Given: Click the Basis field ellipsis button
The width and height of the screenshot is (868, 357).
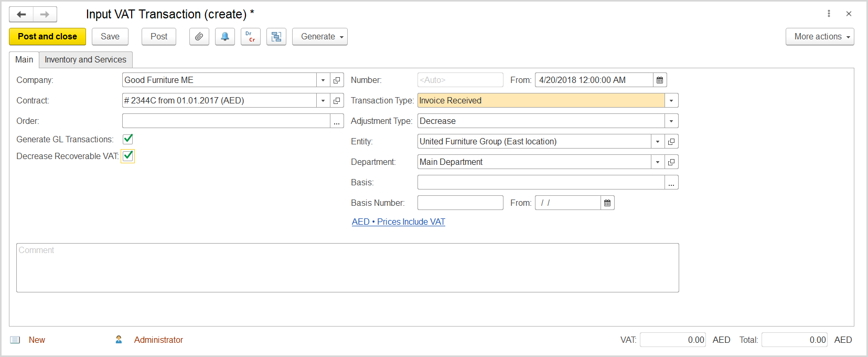Looking at the screenshot, I should coord(671,182).
